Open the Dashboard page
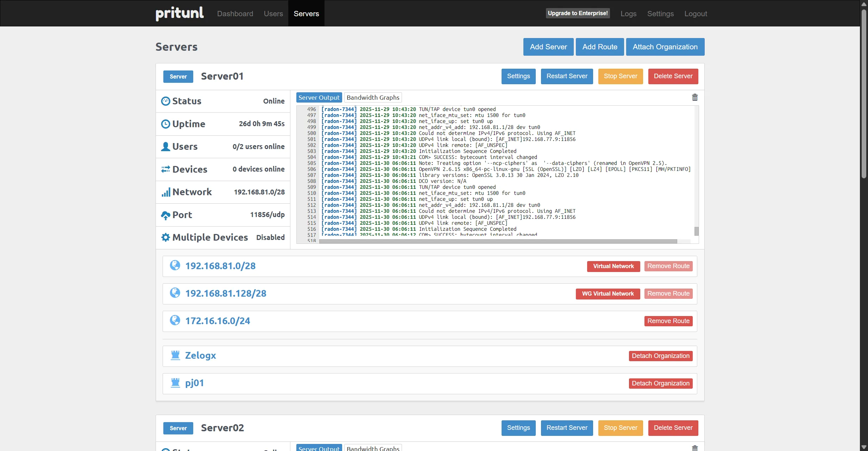 pyautogui.click(x=235, y=13)
